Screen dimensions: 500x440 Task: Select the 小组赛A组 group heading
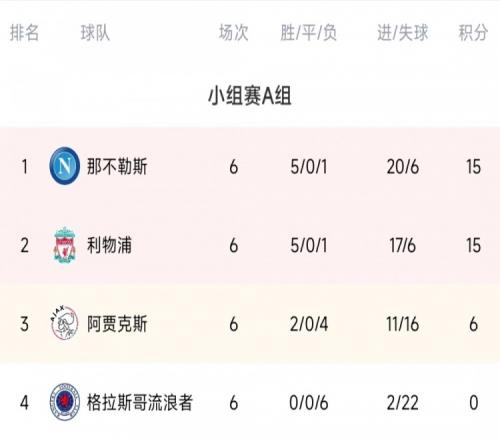(250, 96)
